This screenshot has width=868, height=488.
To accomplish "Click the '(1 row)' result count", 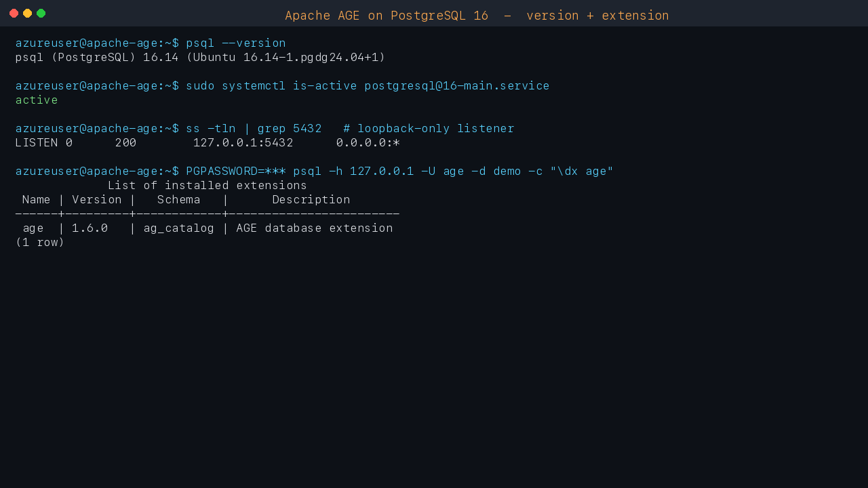I will click(x=40, y=243).
